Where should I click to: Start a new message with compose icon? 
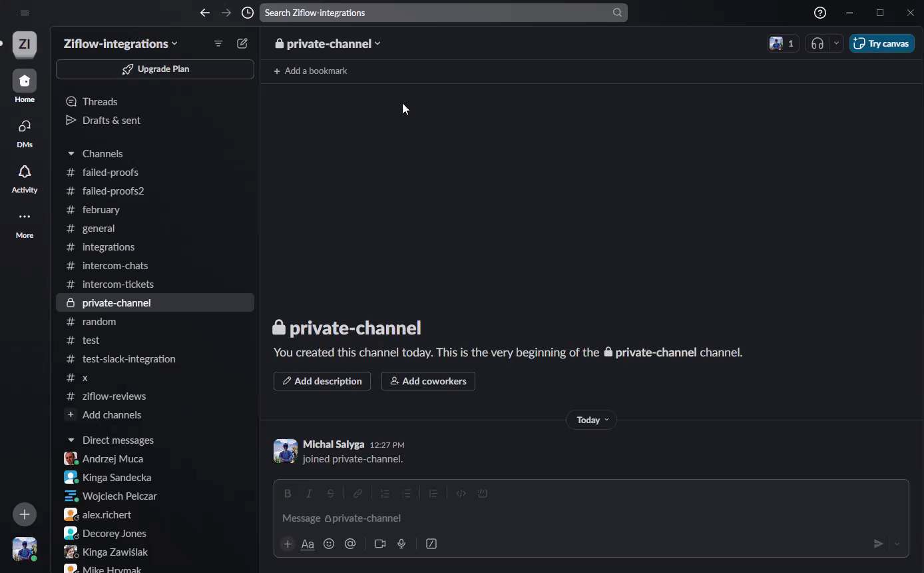pos(242,43)
